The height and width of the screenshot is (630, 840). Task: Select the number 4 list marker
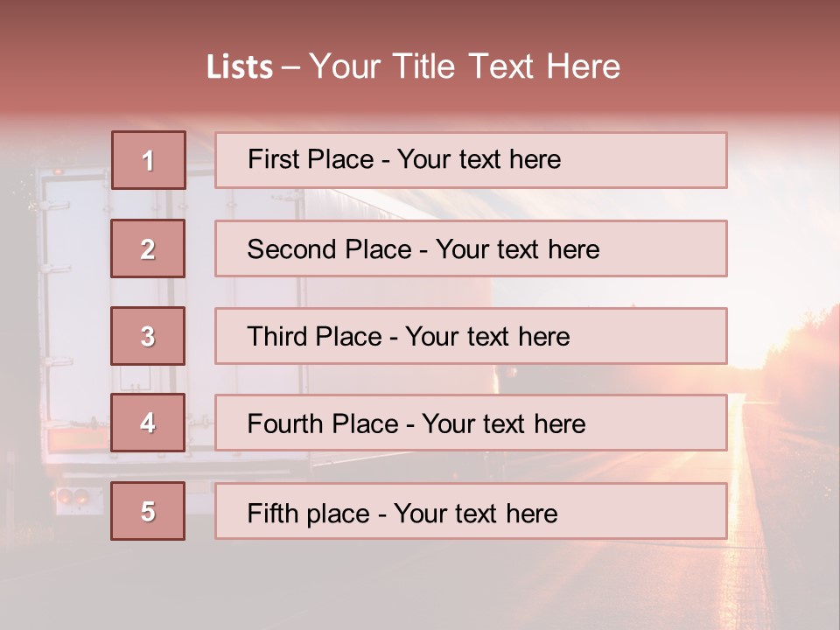(x=148, y=423)
